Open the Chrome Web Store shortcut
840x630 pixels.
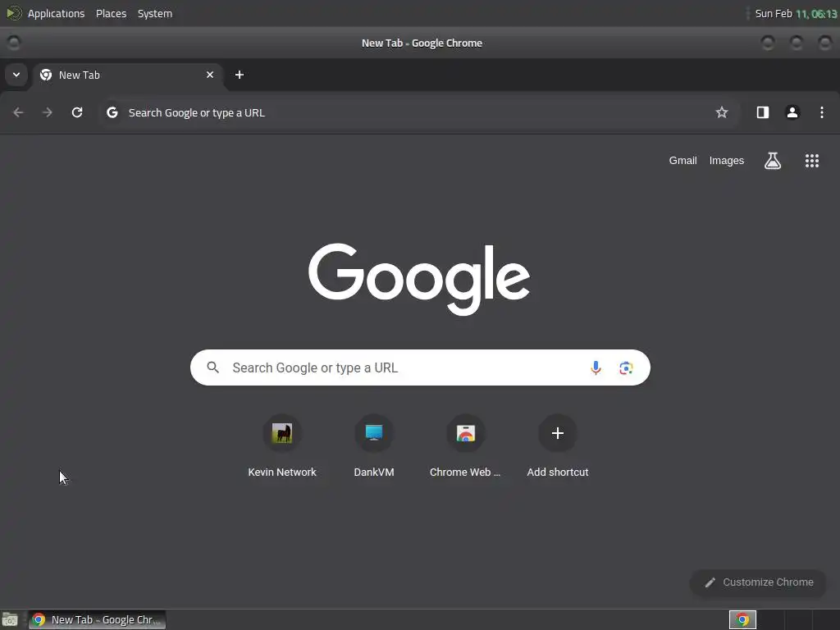466,445
